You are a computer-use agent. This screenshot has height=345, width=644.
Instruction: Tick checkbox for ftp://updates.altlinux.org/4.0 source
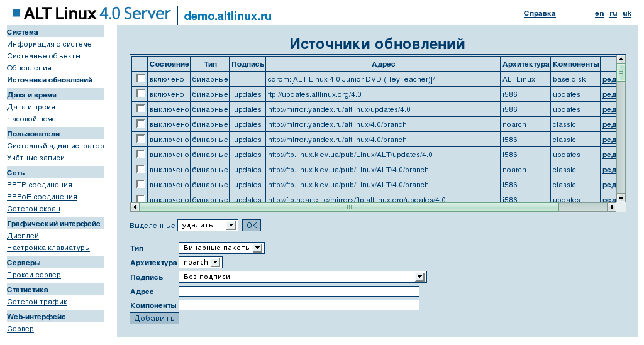(140, 94)
